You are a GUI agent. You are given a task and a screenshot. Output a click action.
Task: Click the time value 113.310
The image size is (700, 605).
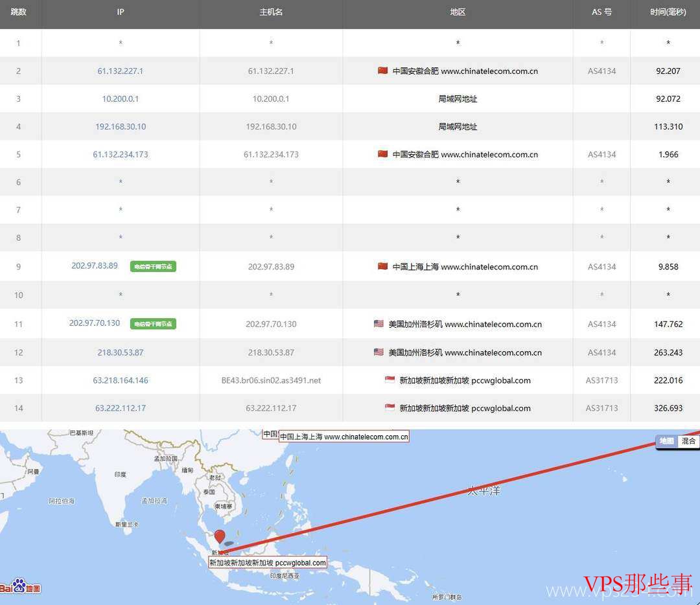tap(668, 127)
